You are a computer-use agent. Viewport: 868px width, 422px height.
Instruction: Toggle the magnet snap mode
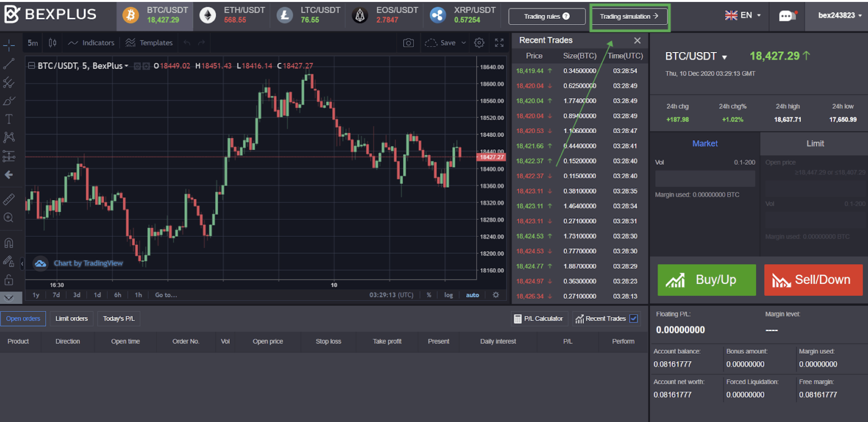tap(9, 243)
